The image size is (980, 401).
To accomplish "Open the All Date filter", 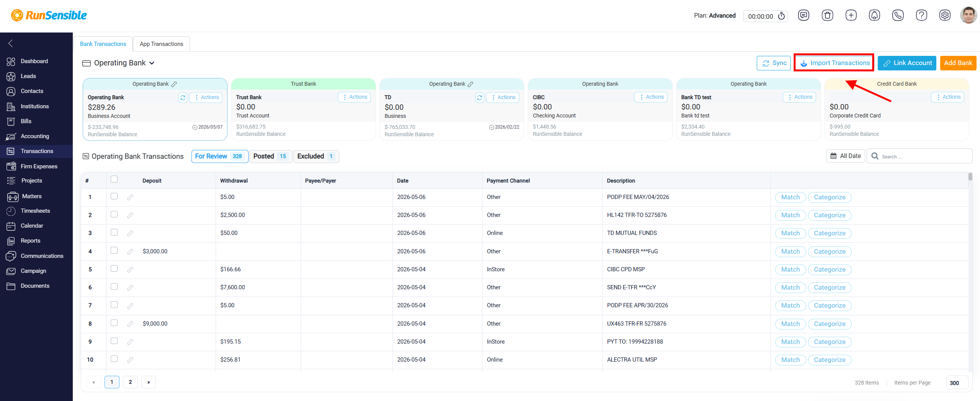I will pyautogui.click(x=846, y=156).
